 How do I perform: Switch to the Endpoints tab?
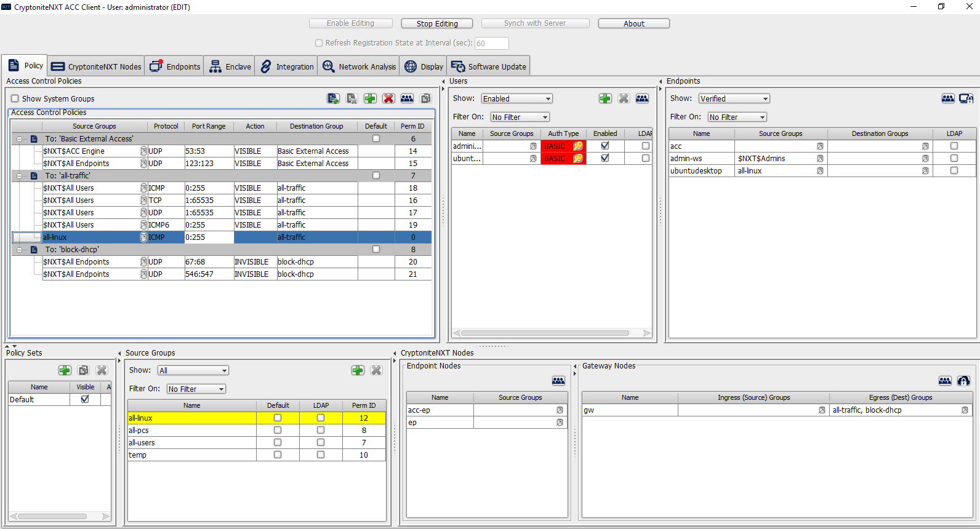[175, 66]
